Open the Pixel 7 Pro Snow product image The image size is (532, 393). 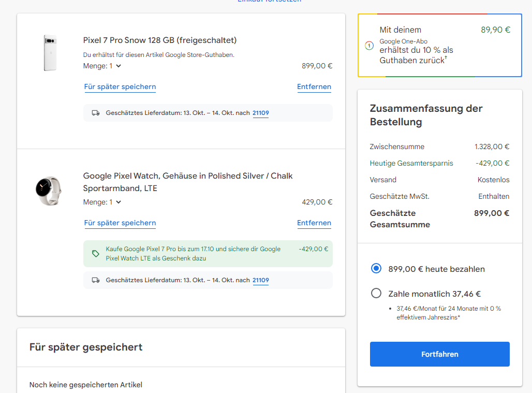(50, 53)
